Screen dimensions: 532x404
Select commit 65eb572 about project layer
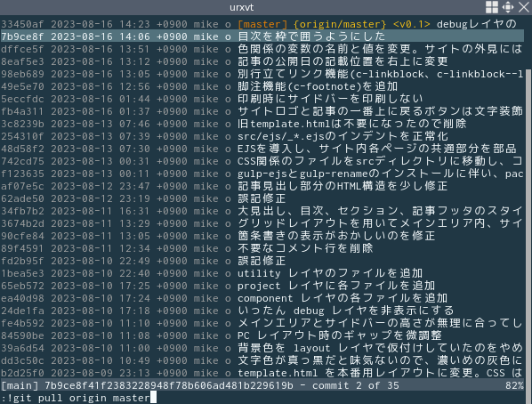[x=262, y=286]
